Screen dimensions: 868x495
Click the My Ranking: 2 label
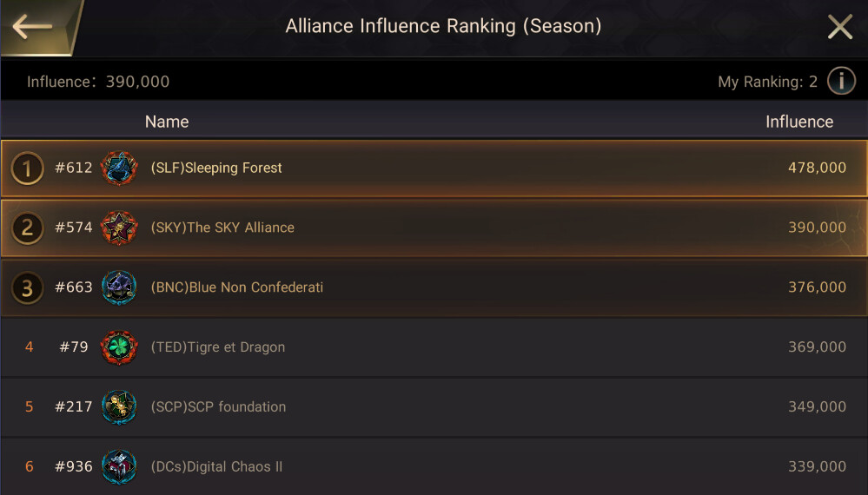[x=767, y=82]
